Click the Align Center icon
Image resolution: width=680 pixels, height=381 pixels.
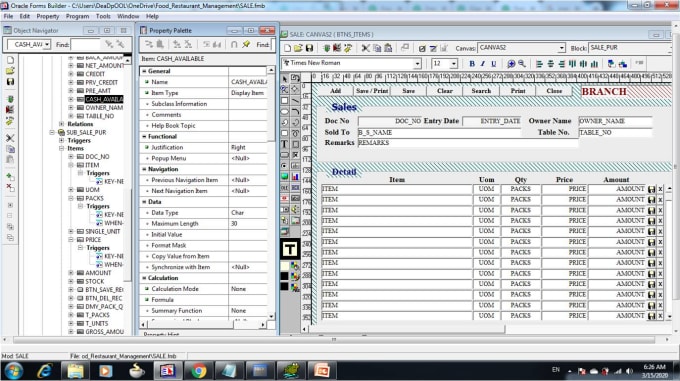[x=550, y=64]
